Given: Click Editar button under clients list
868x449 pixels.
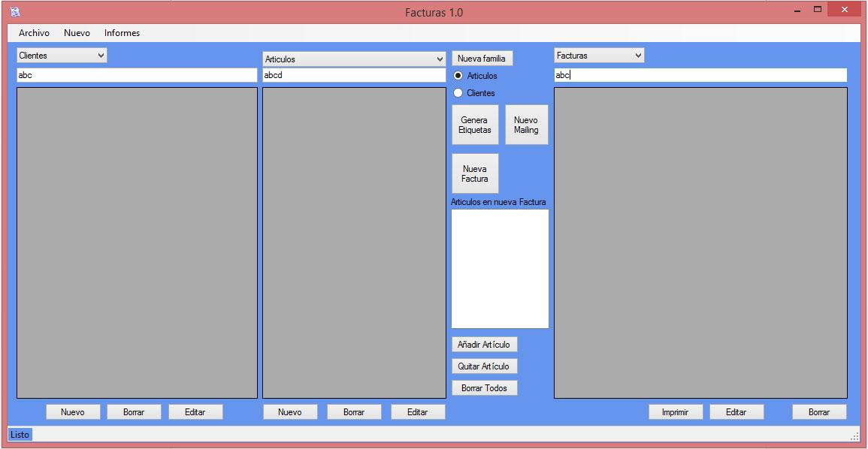Looking at the screenshot, I should pos(195,412).
